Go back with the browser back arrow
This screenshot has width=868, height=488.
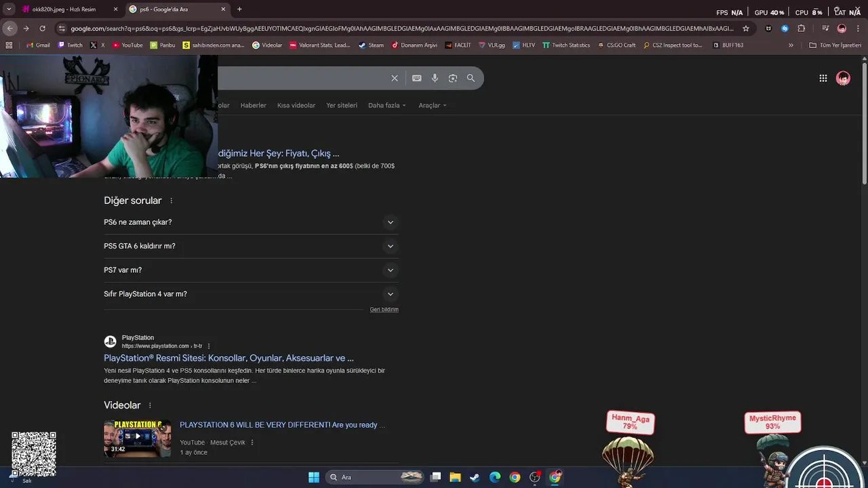[x=9, y=28]
